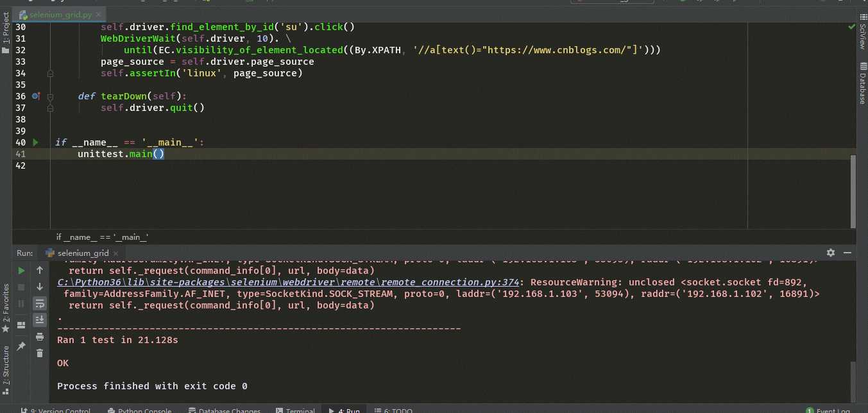Open the Terminal tool window

click(x=295, y=410)
